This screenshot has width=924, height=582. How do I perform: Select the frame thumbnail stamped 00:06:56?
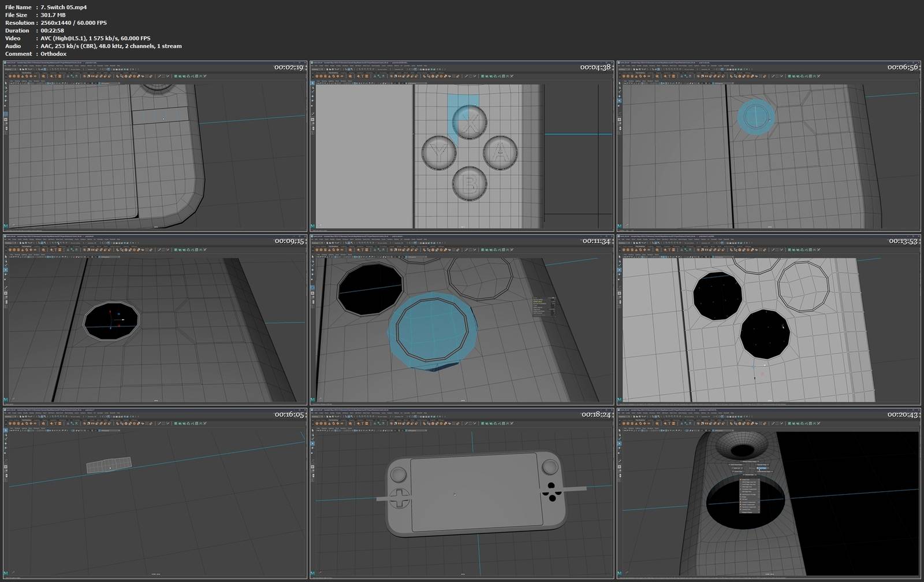pyautogui.click(x=769, y=146)
